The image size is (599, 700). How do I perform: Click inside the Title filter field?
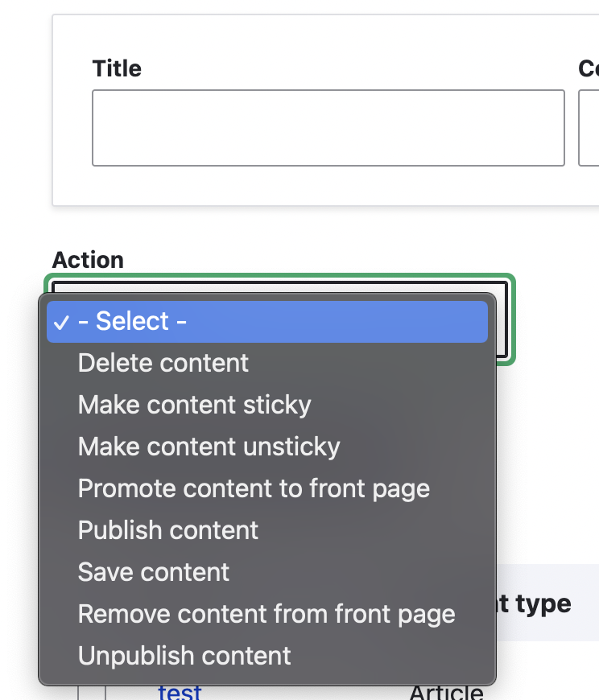[x=327, y=128]
